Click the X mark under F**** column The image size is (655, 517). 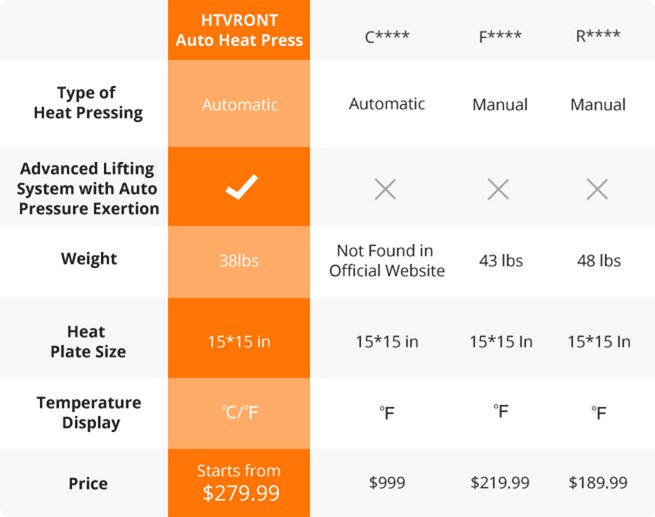[x=498, y=188]
